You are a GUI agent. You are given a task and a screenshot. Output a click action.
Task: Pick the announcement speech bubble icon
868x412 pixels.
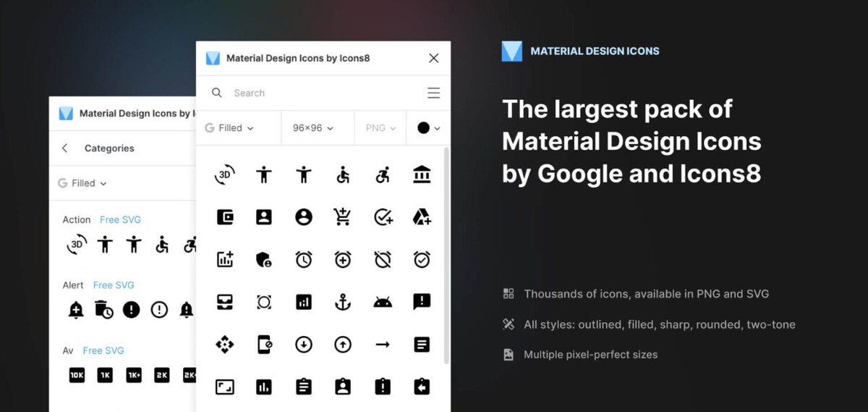click(422, 302)
